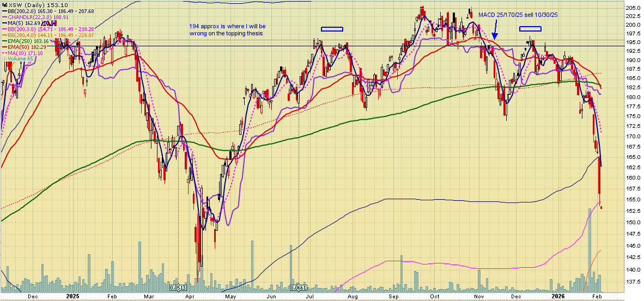This screenshot has height=301, width=644.
Task: Click the 2025 label on the date axis
Action: pyautogui.click(x=73, y=297)
